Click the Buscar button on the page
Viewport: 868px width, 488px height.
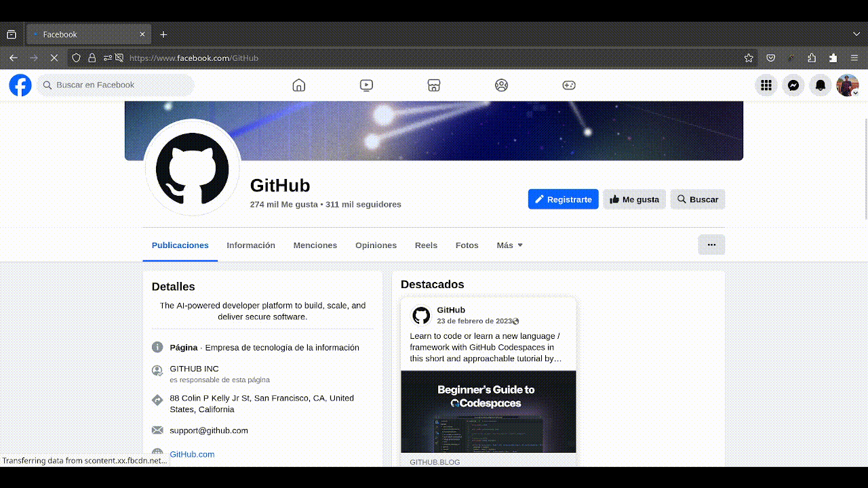coord(698,199)
